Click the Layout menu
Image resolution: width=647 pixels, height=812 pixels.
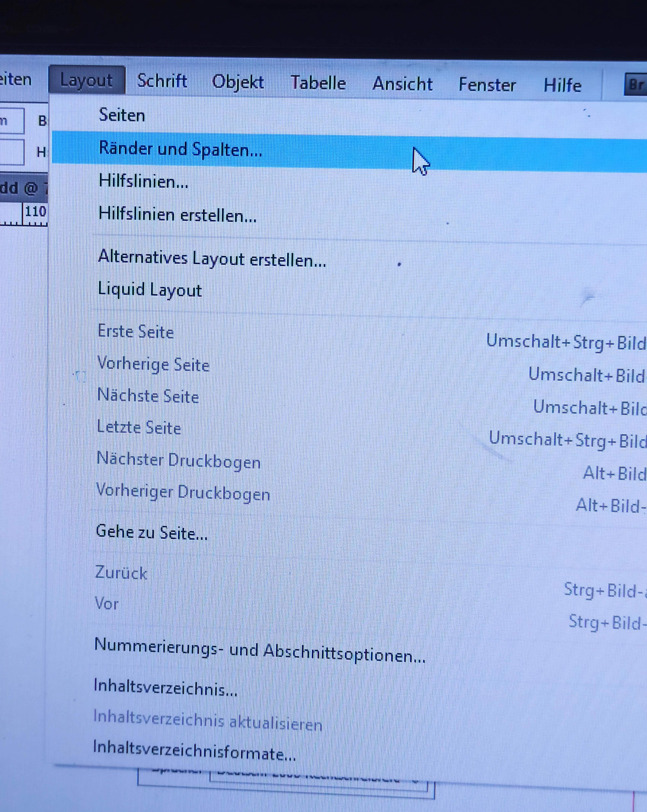coord(86,80)
